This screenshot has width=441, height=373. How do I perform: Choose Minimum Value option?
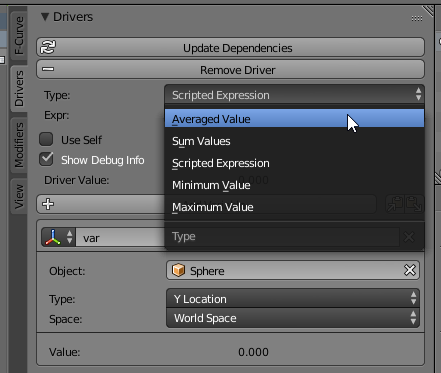point(294,185)
